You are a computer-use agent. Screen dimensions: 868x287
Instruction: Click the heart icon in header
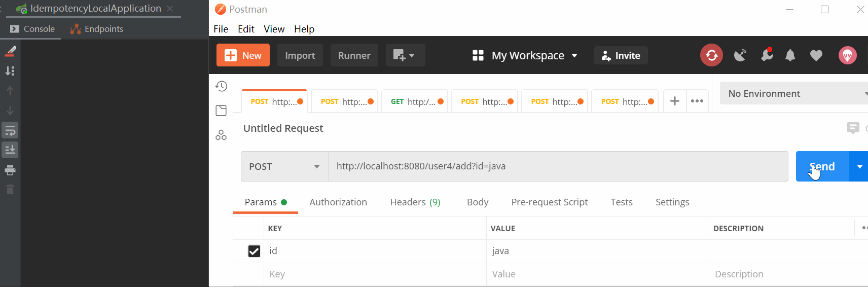tap(816, 55)
